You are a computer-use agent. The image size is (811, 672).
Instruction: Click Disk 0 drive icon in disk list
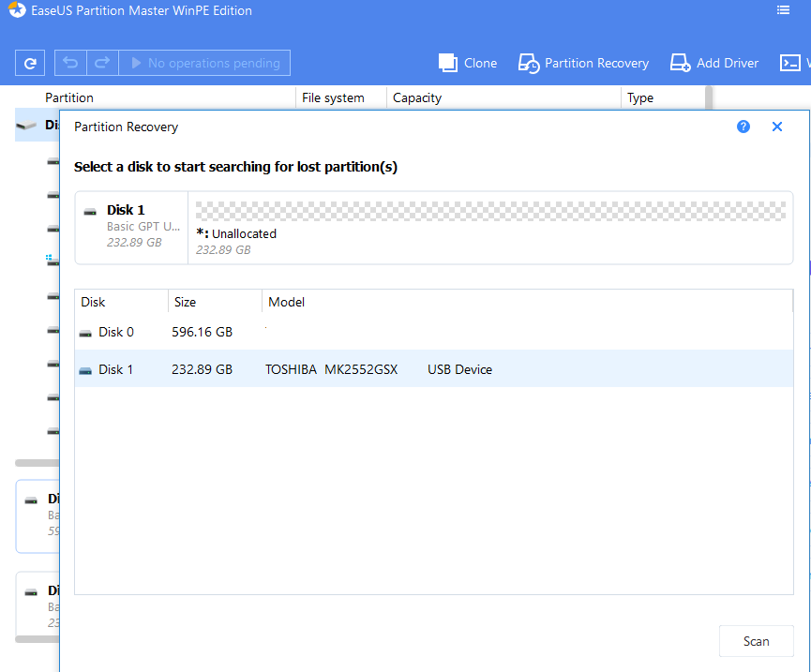pos(85,334)
